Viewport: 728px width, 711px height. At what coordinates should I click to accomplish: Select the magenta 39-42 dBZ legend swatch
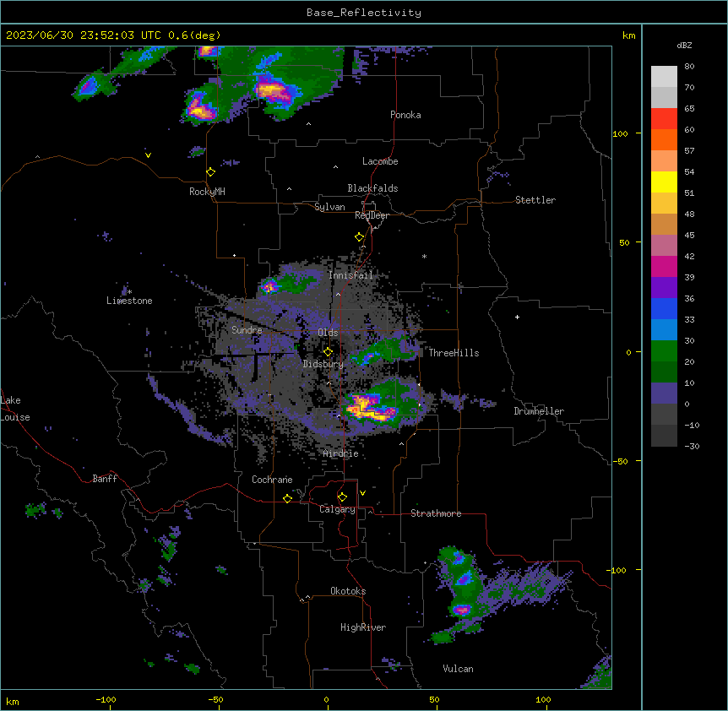pyautogui.click(x=664, y=266)
